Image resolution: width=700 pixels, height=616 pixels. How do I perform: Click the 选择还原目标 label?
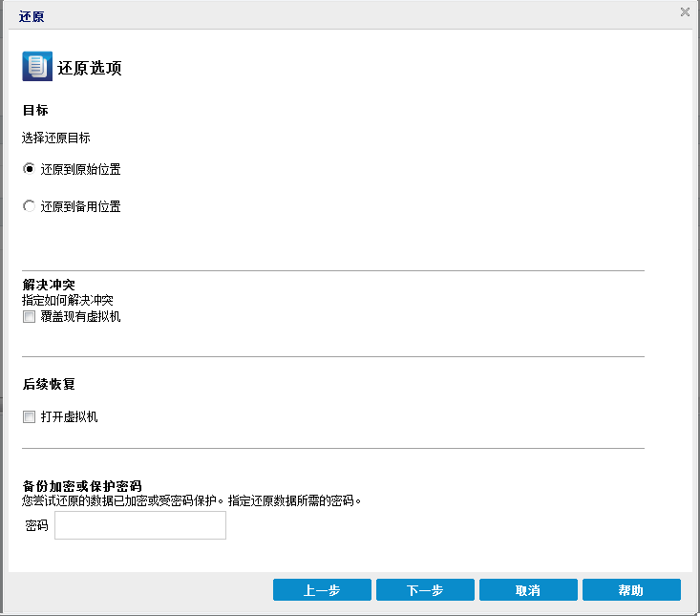55,138
